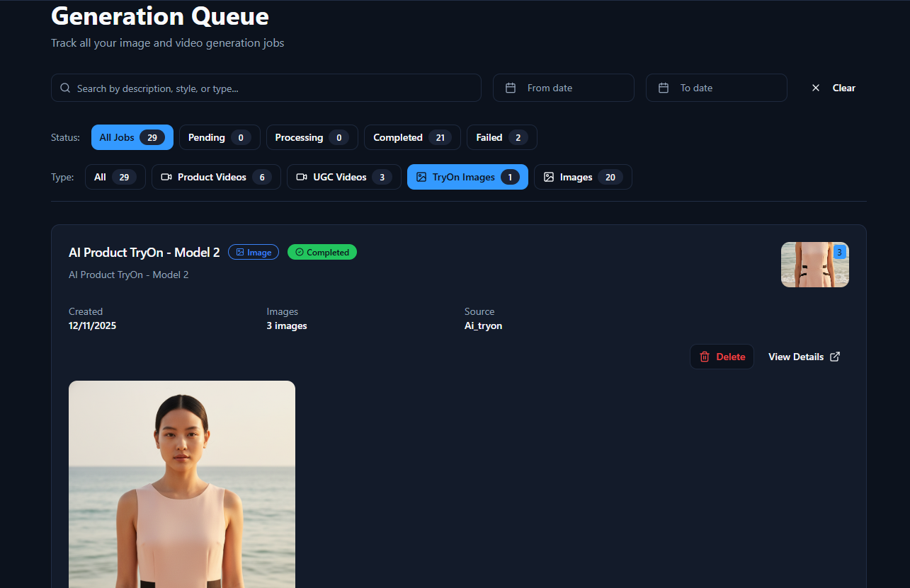The width and height of the screenshot is (910, 588).
Task: Select the UGC Videos type tab
Action: click(343, 177)
